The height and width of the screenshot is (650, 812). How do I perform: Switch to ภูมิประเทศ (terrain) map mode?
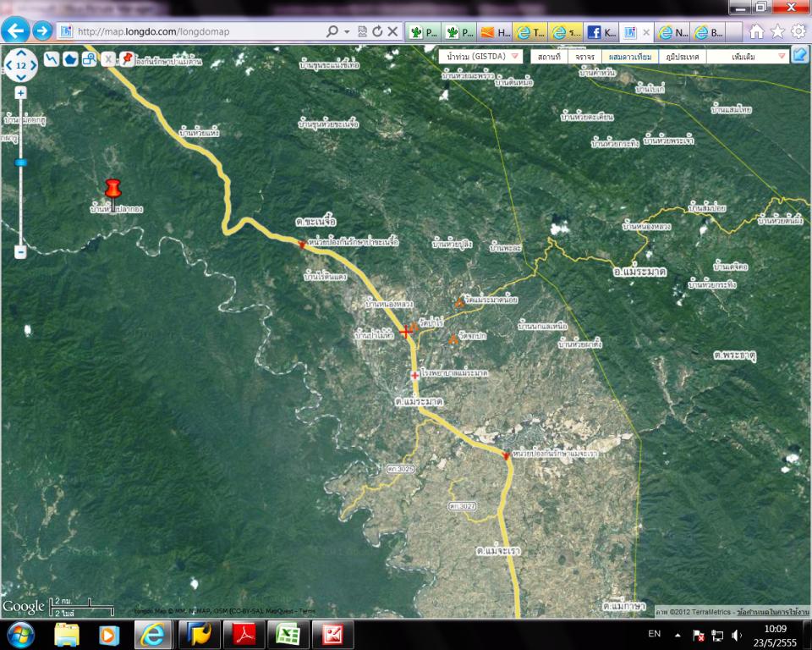tap(681, 57)
